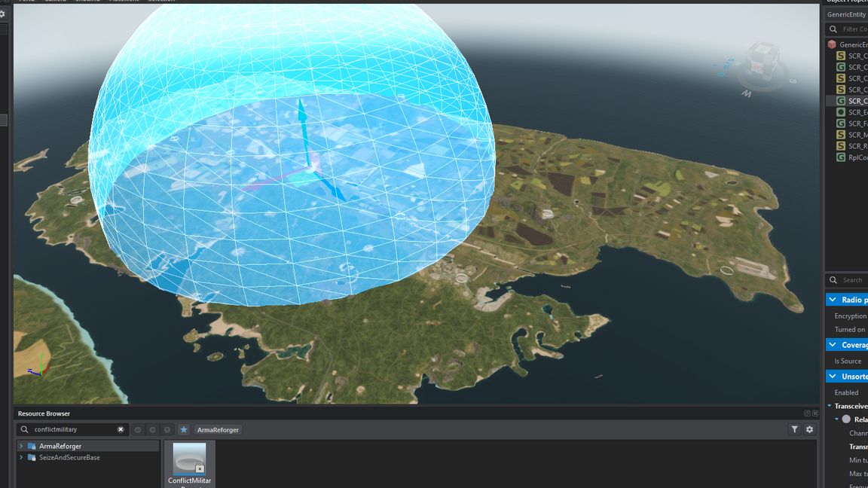Collapse the Transceivers property tree
Image resolution: width=868 pixels, height=488 pixels.
coord(830,406)
